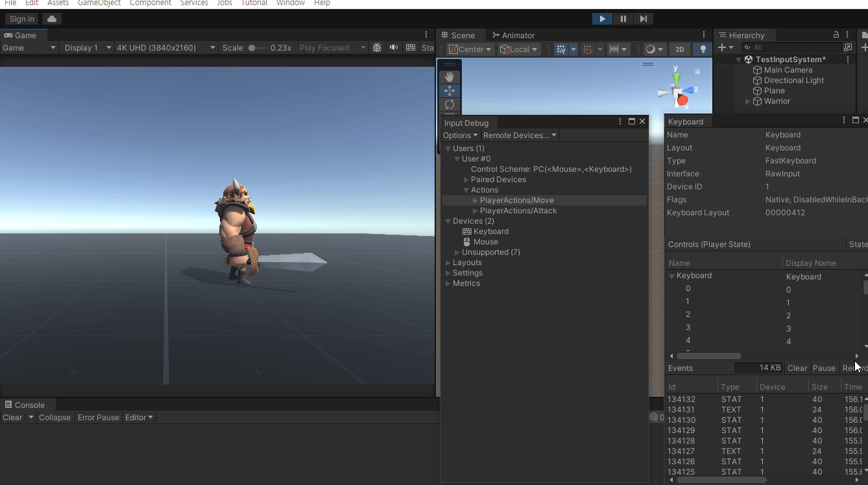The height and width of the screenshot is (485, 868).
Task: Open snap increment ruler dropdown
Action: 619,49
